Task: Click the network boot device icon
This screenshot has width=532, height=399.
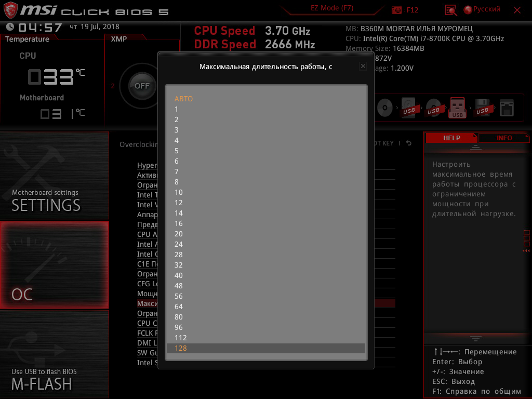Action: [x=507, y=108]
